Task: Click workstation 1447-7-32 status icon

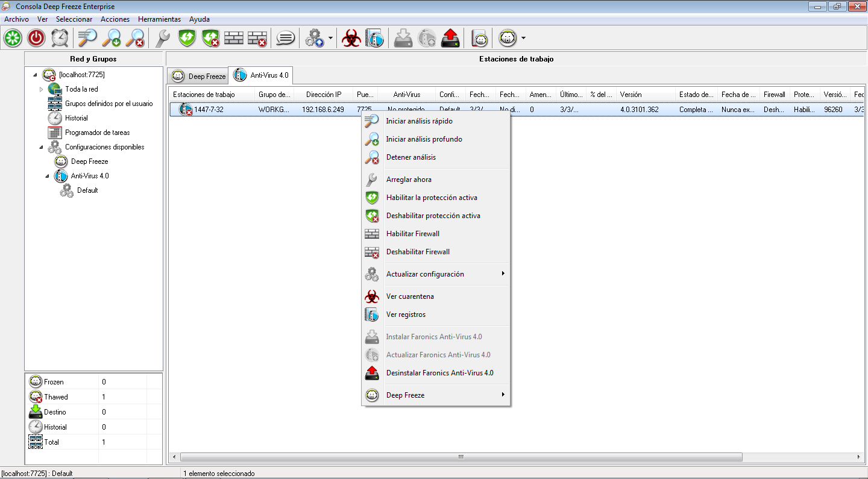Action: point(186,110)
